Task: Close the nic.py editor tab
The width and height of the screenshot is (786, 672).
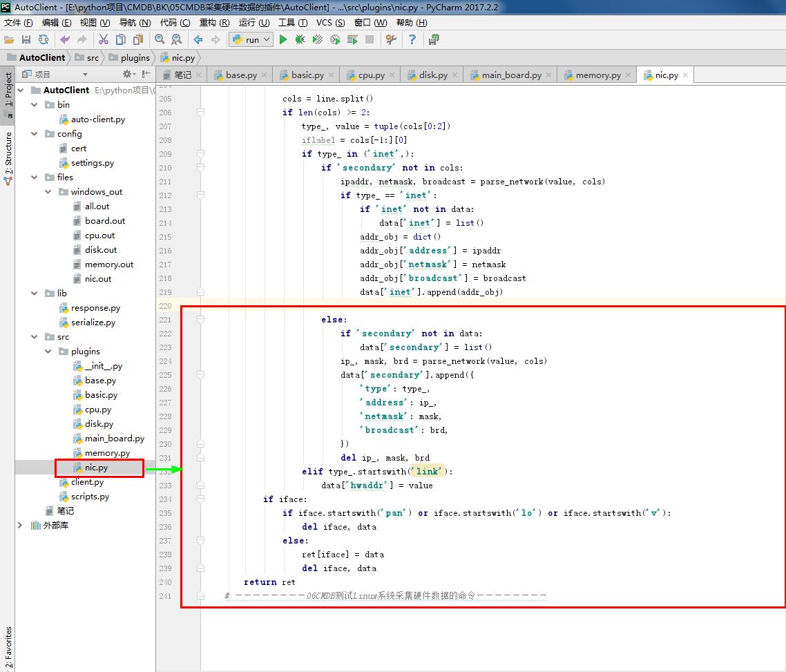Action: (685, 75)
